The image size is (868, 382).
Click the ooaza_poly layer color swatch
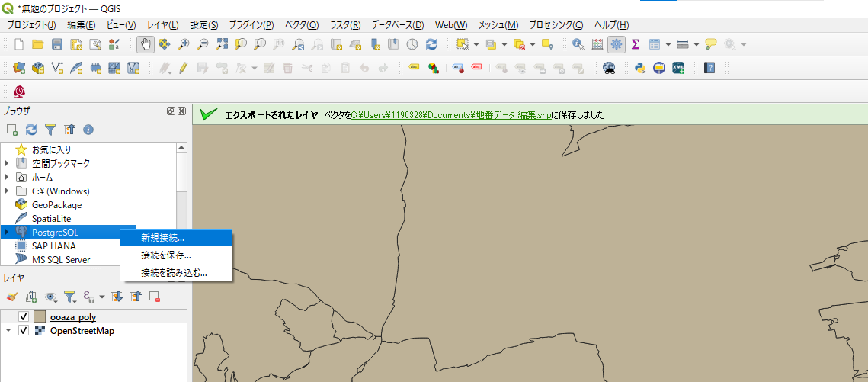coord(40,317)
